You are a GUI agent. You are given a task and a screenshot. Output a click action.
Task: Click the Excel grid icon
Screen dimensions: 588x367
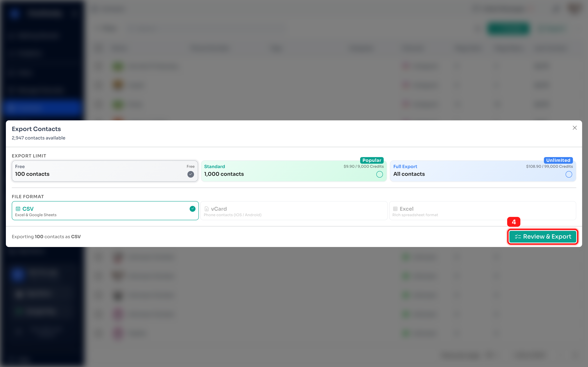pos(395,209)
